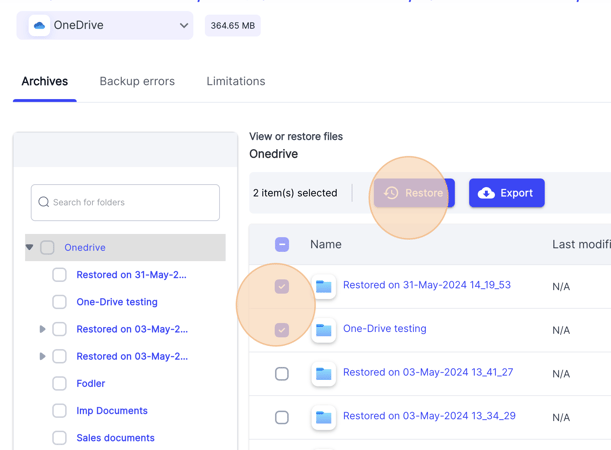Click the Export button

click(x=507, y=193)
